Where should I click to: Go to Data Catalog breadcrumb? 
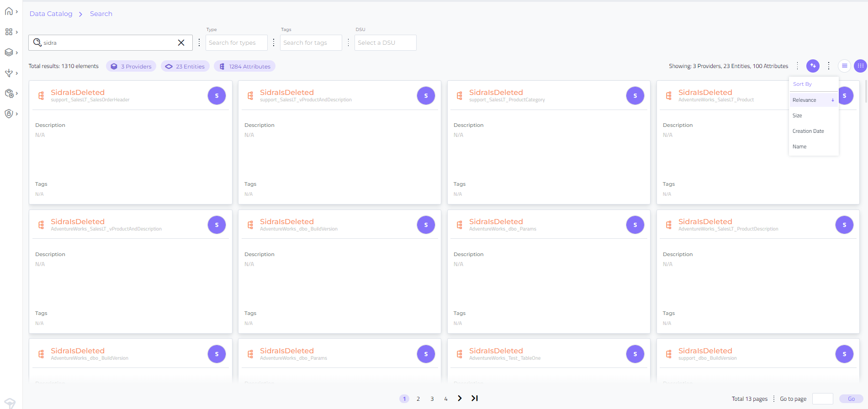pyautogui.click(x=51, y=14)
